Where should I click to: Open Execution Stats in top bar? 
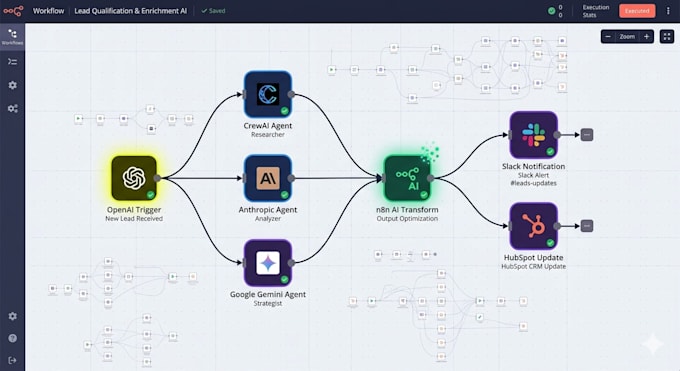point(595,11)
